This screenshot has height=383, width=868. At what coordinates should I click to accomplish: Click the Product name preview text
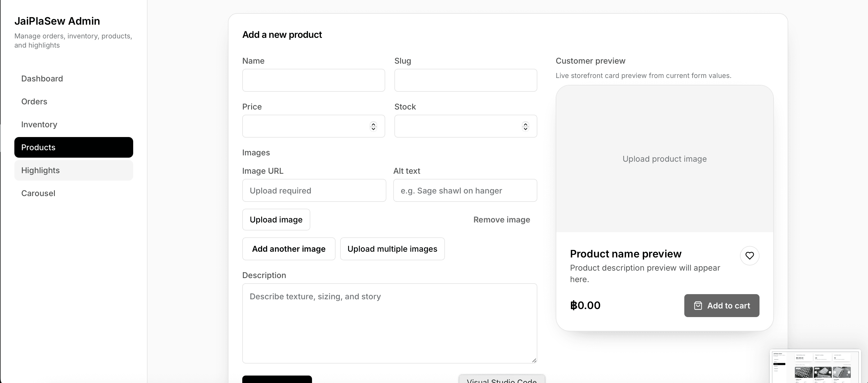click(x=626, y=254)
